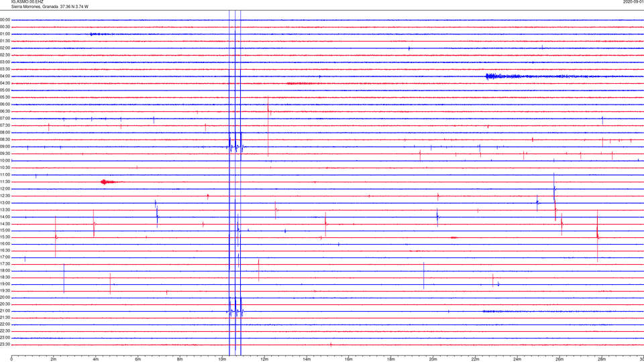This screenshot has width=644, height=362.
Task: Pick the 08:30 time label
Action: tap(5, 139)
